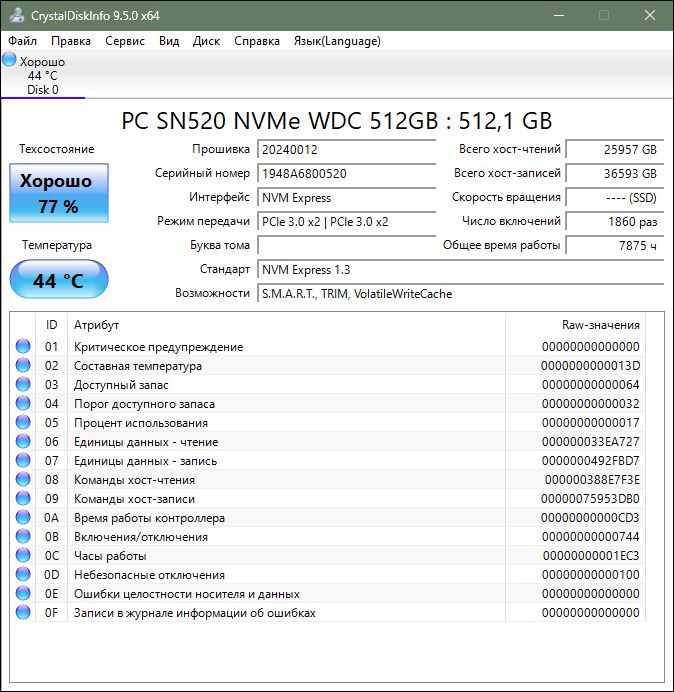
Task: Click the ID column header
Action: 51,325
